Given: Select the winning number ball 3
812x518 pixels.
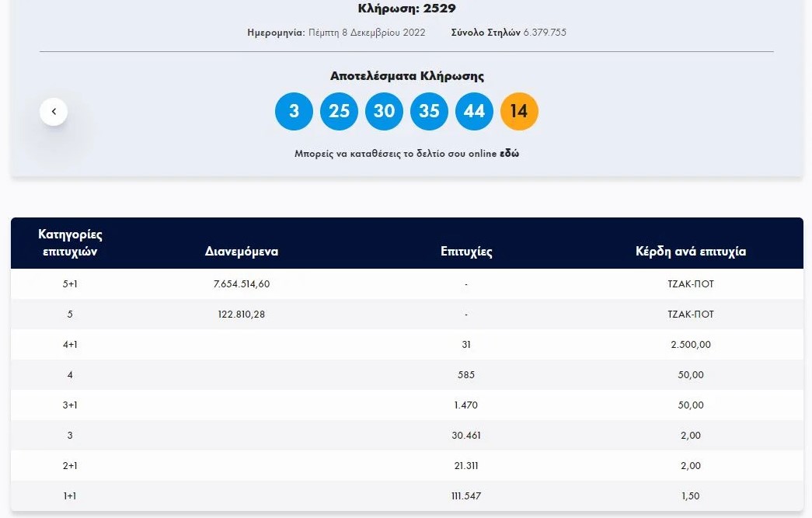Looking at the screenshot, I should tap(294, 111).
